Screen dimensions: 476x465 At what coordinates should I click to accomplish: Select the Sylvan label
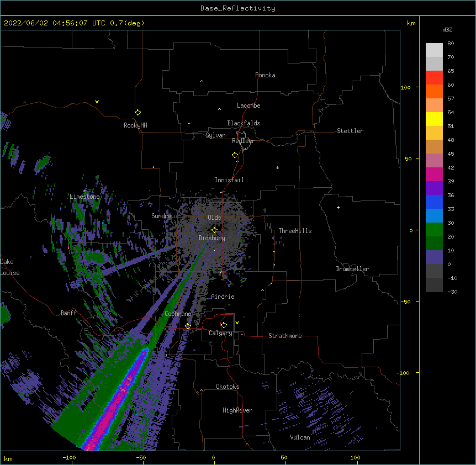point(215,135)
